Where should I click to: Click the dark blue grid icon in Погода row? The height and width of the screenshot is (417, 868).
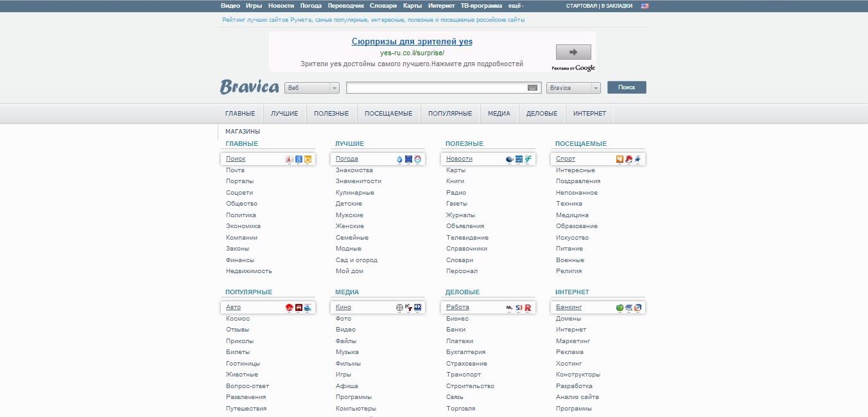click(x=408, y=159)
